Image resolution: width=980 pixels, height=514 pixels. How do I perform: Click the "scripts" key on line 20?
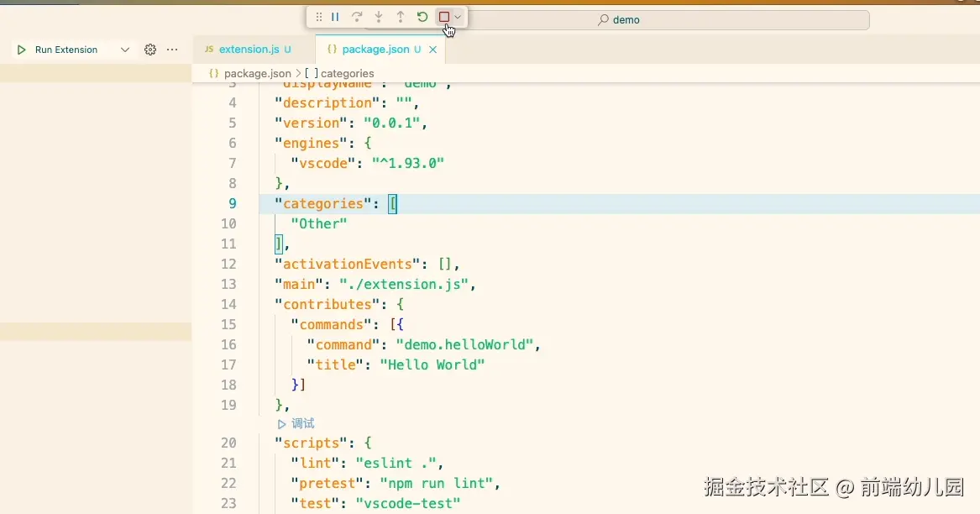coord(312,443)
